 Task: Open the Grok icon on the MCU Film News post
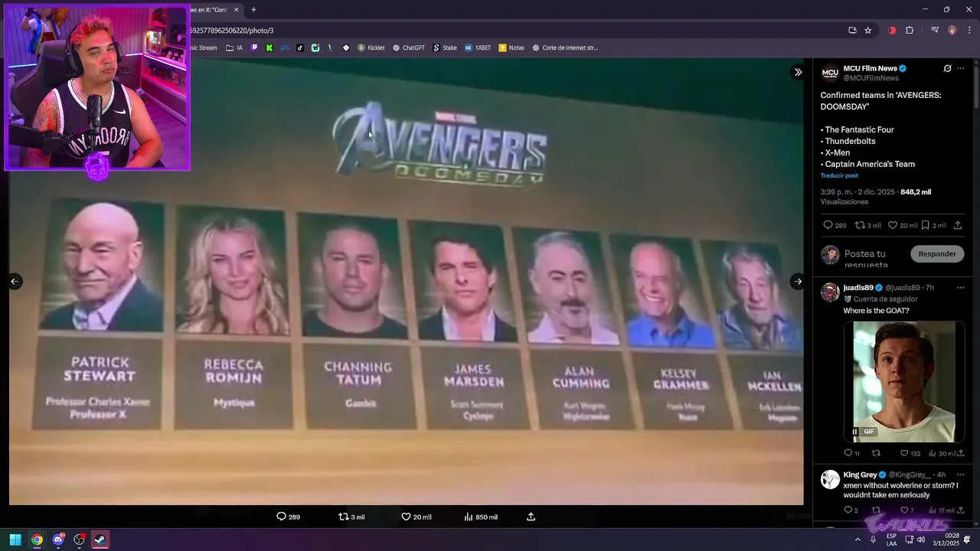[x=947, y=68]
